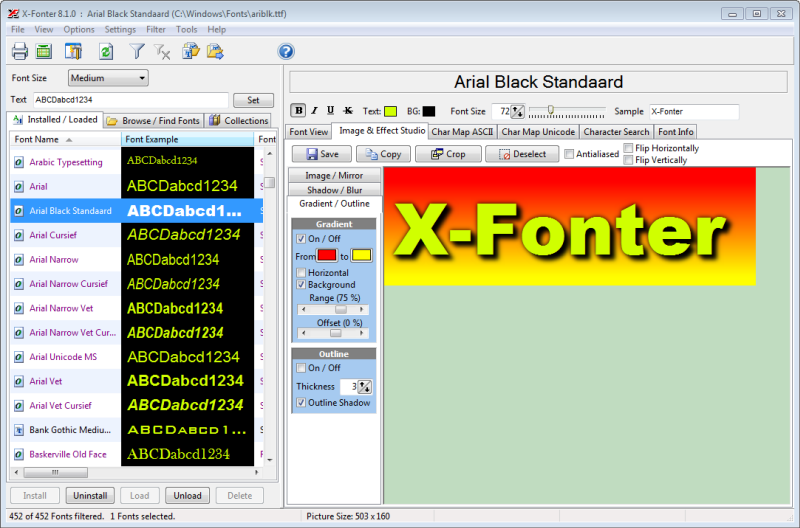Click the Outline Thickness spinner arrows
The width and height of the screenshot is (800, 528).
[364, 387]
